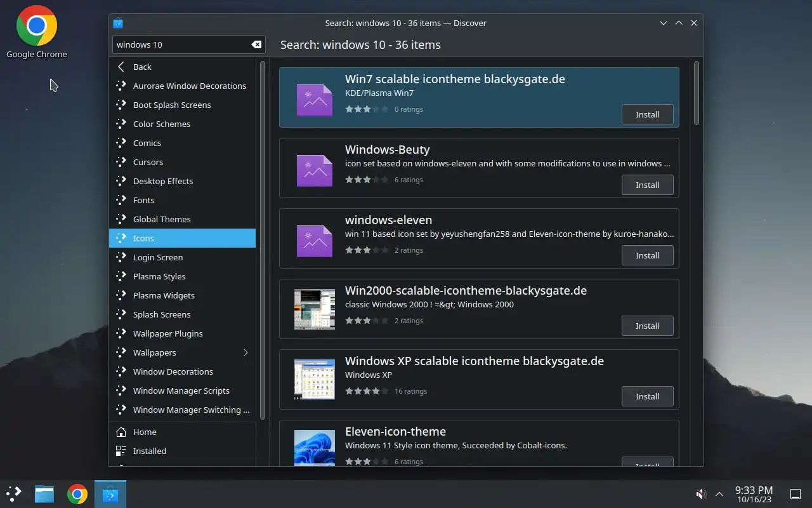This screenshot has height=508, width=812.
Task: Install Windows-Beuty icon set
Action: point(648,185)
